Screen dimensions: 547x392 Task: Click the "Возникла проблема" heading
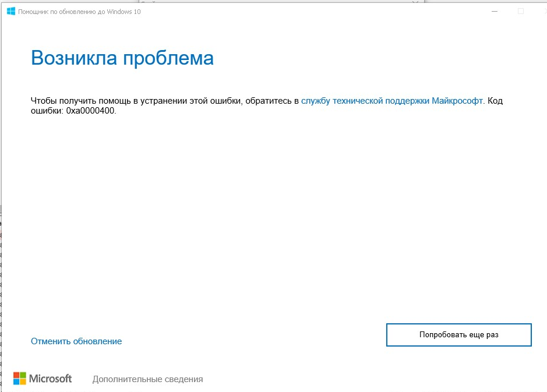pos(122,58)
